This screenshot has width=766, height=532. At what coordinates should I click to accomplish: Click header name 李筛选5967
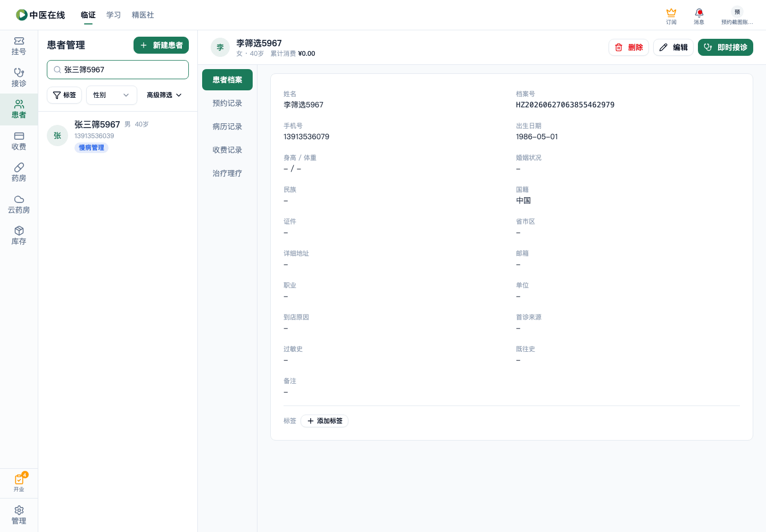pyautogui.click(x=259, y=43)
